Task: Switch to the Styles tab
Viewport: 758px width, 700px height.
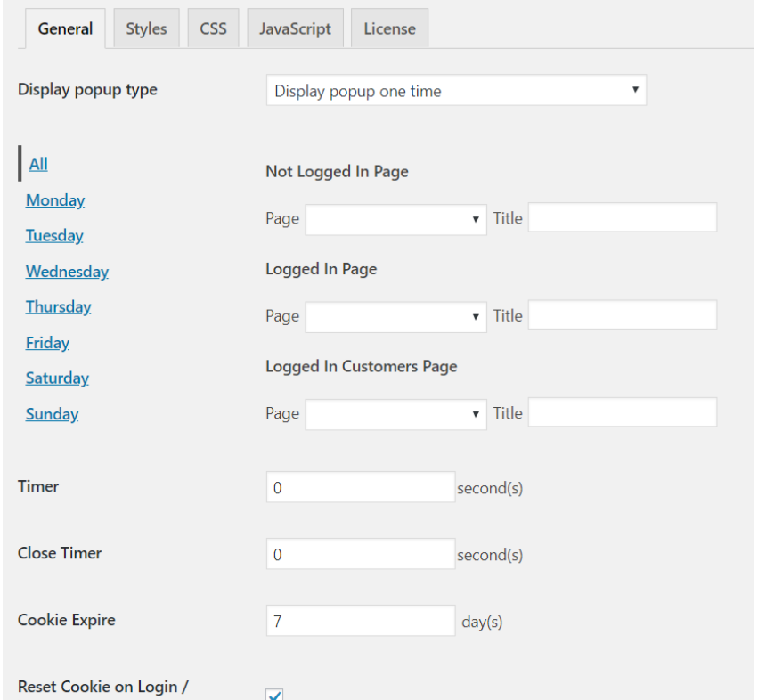Action: pos(146,28)
